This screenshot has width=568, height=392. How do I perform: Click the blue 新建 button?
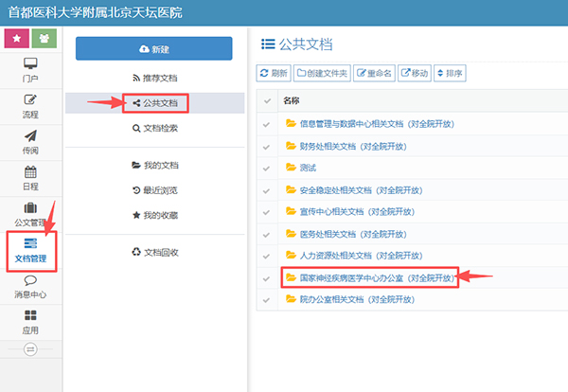tap(153, 48)
